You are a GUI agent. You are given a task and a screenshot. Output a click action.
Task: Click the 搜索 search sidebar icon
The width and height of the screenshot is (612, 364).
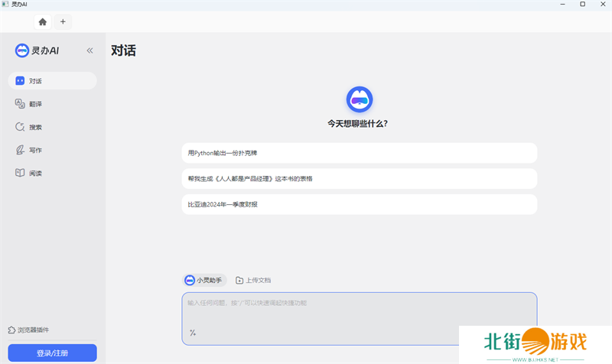click(x=21, y=127)
